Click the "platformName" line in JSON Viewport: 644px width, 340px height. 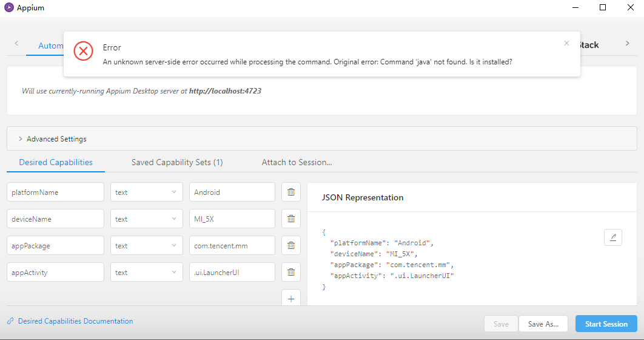pos(381,243)
